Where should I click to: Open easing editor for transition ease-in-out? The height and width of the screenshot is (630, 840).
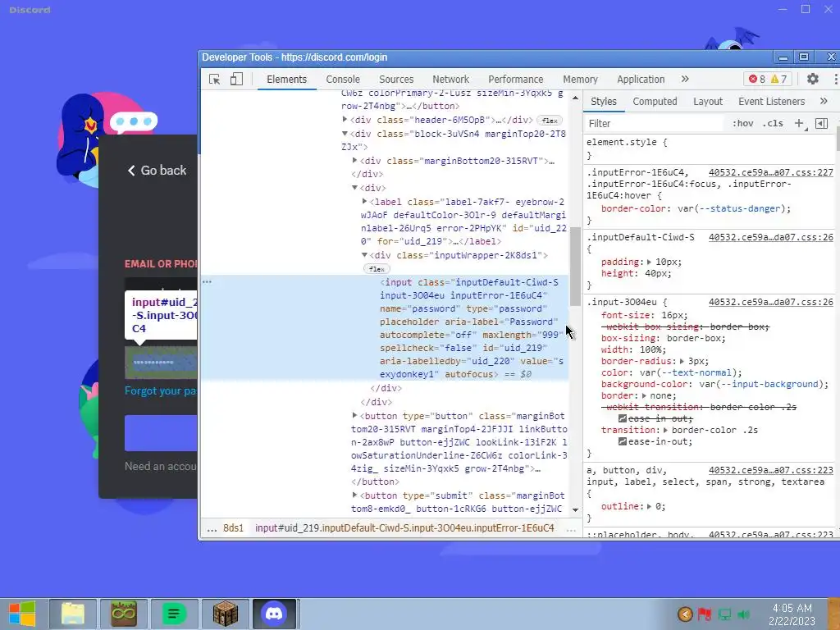(623, 441)
